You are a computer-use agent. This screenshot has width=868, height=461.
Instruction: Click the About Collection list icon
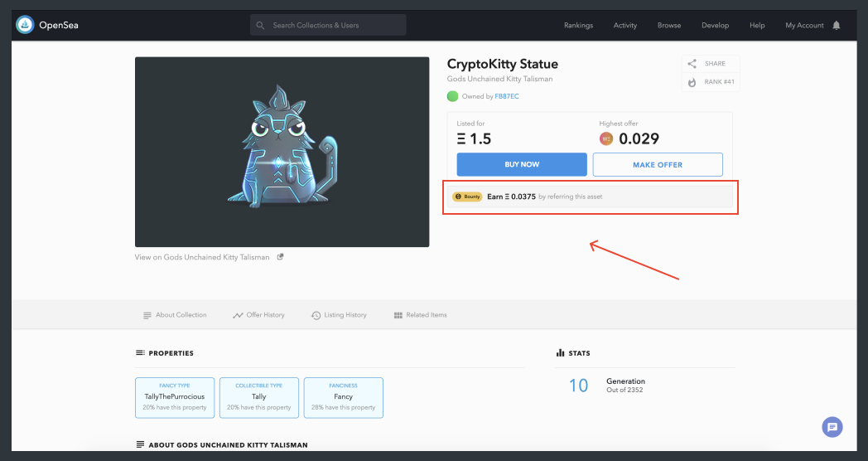click(147, 315)
